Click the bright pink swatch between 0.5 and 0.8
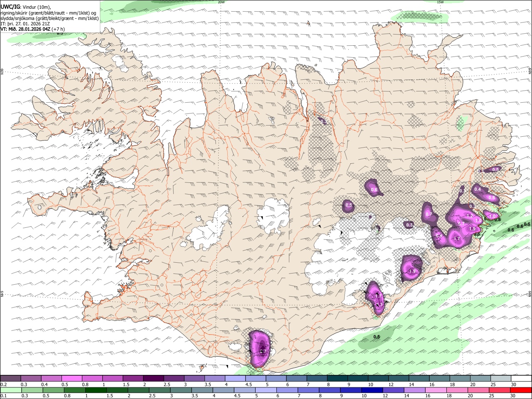Screen dimensions: 532x399 pyautogui.click(x=71, y=379)
